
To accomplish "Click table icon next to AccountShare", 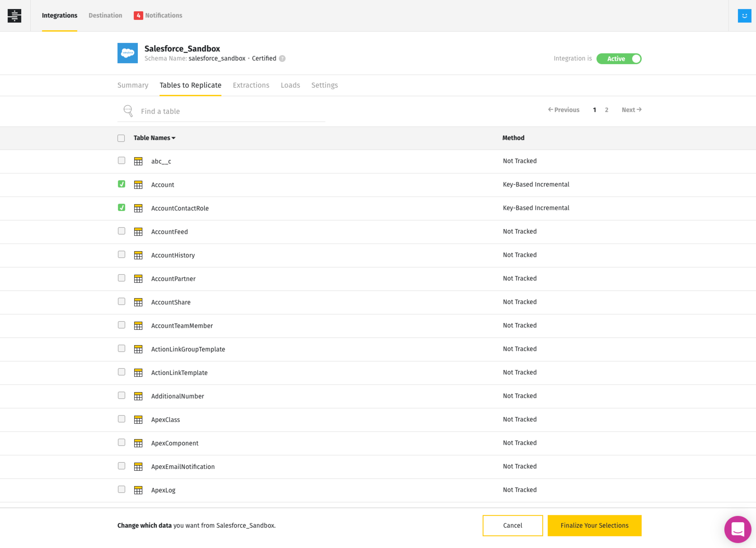I will pos(138,302).
